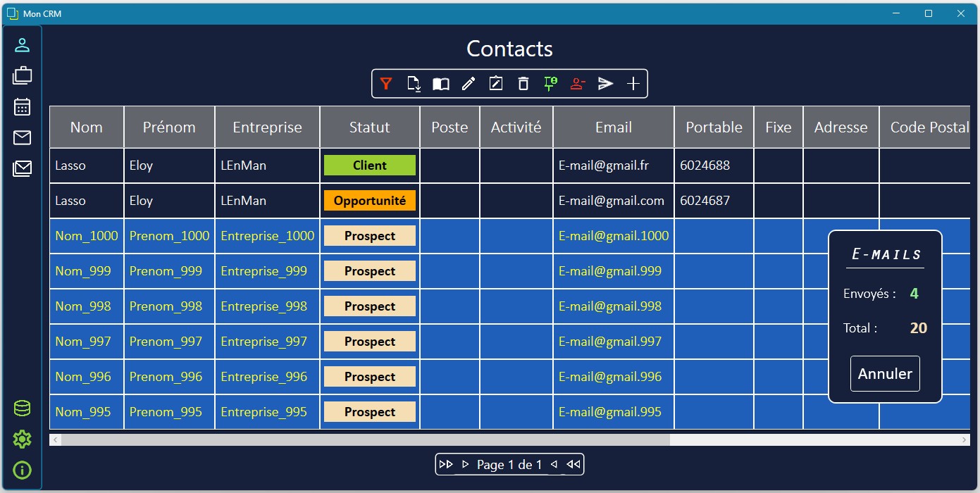
Task: Click the rightmost double-arrow pagination button
Action: point(573,465)
